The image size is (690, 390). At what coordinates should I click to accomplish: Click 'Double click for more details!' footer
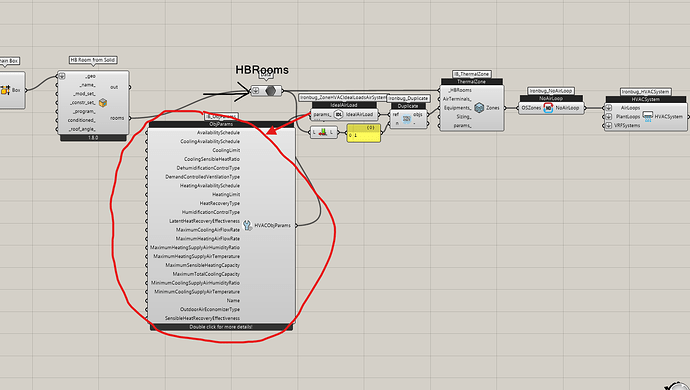point(221,327)
